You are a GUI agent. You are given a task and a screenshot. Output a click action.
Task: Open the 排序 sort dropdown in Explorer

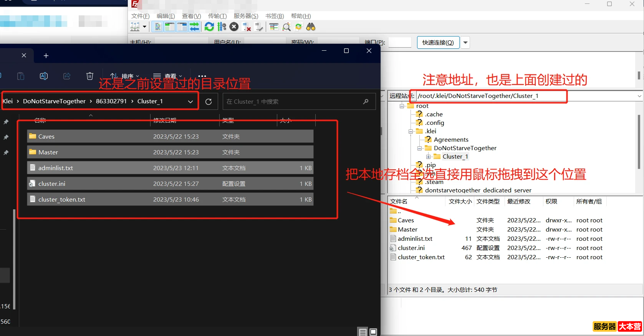[124, 76]
